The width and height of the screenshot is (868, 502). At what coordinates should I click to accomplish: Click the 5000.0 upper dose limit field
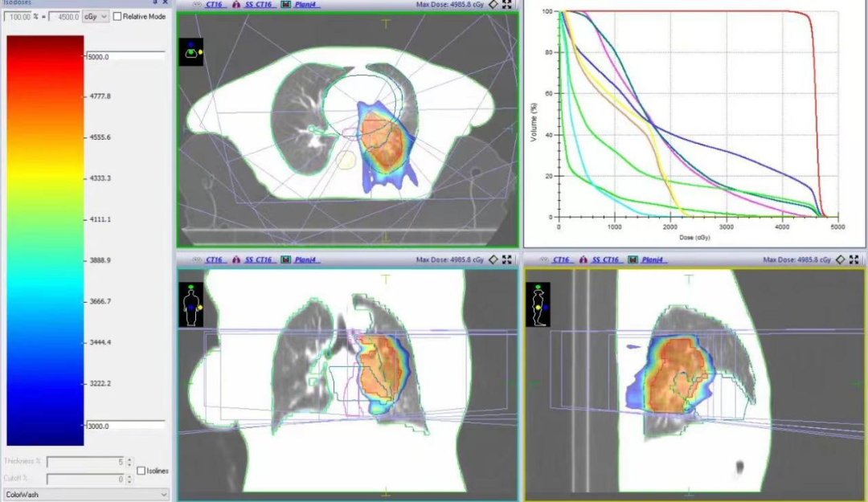[125, 56]
